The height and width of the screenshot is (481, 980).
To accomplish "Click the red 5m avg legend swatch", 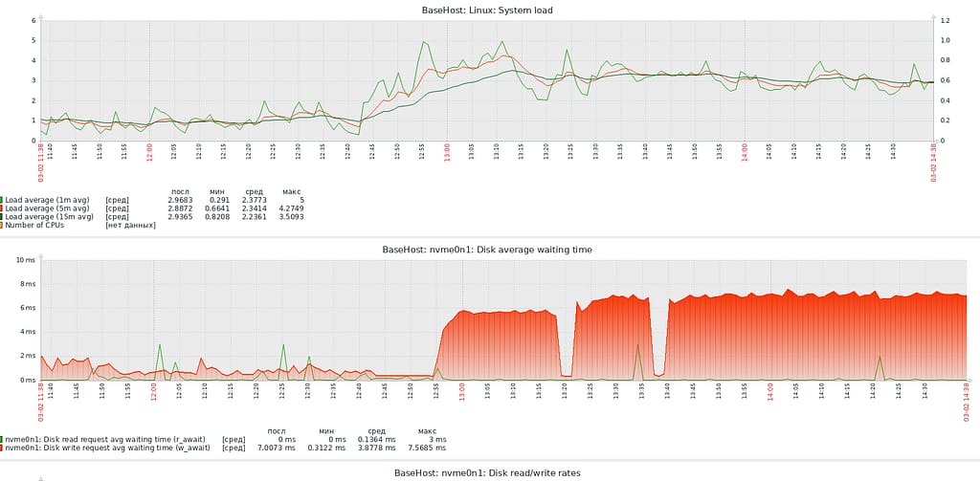I will pyautogui.click(x=3, y=208).
